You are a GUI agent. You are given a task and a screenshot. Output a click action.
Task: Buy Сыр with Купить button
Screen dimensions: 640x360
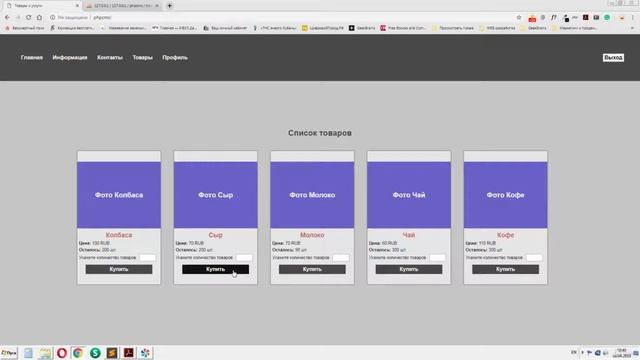(216, 269)
